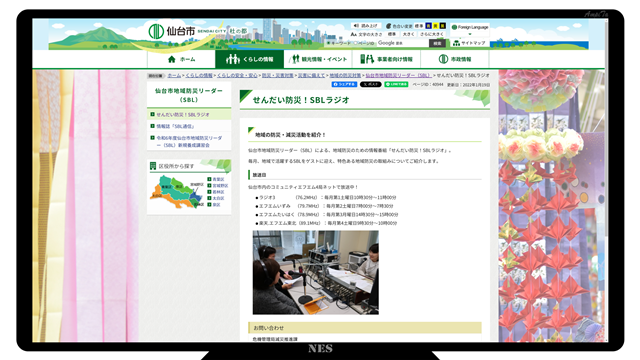Click the 検索 search button

(437, 43)
